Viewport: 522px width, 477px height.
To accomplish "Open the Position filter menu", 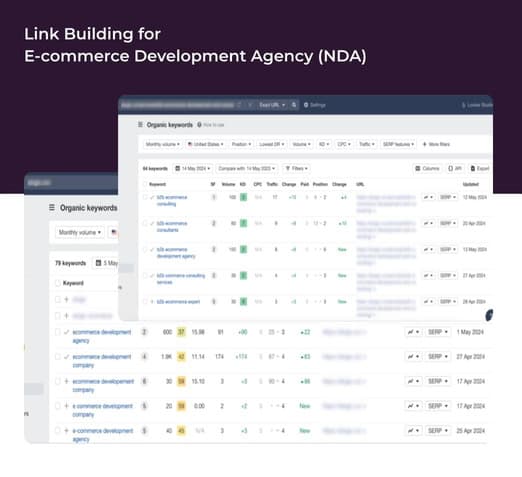I will point(241,144).
